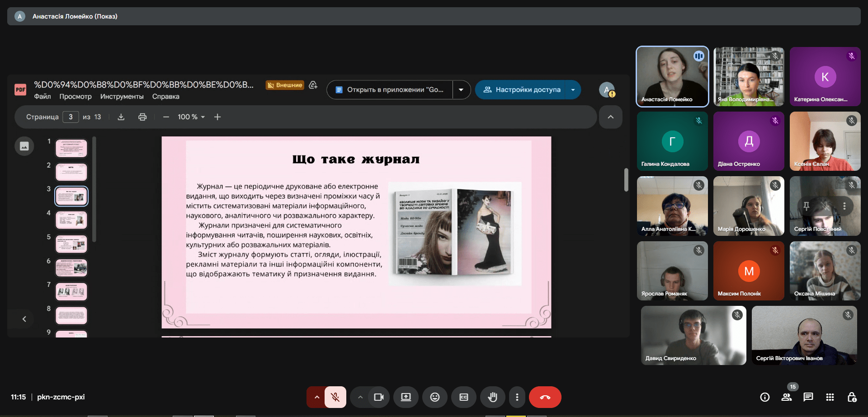Zoom out with the minus icon
Viewport: 868px width, 417px height.
tap(166, 117)
